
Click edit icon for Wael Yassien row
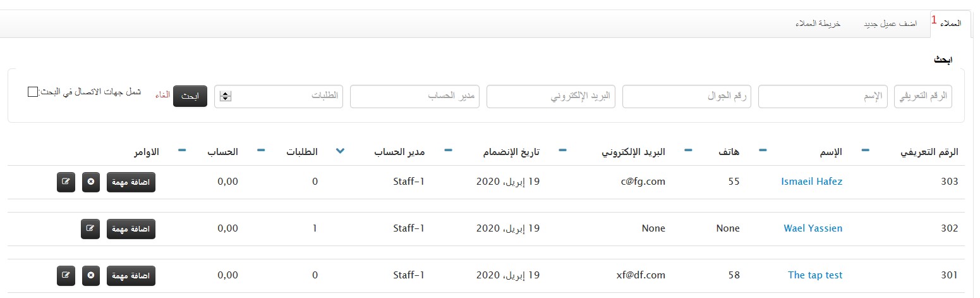point(91,228)
